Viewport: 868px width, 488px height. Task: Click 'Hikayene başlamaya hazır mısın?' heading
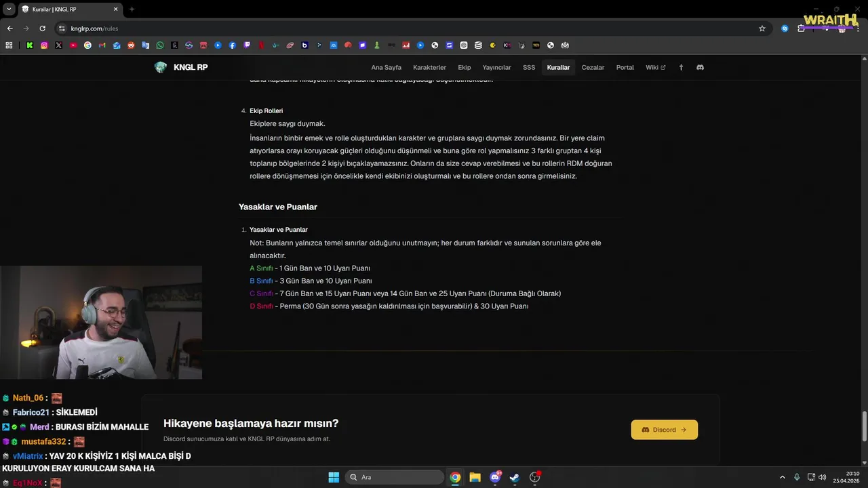tap(251, 423)
